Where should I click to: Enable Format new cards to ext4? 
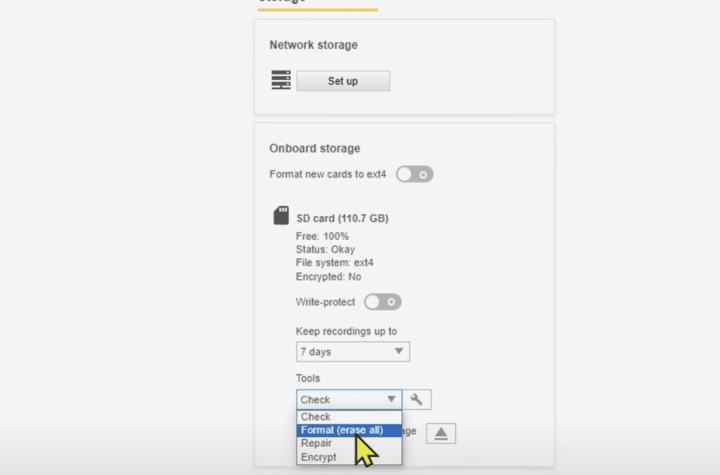tap(414, 174)
